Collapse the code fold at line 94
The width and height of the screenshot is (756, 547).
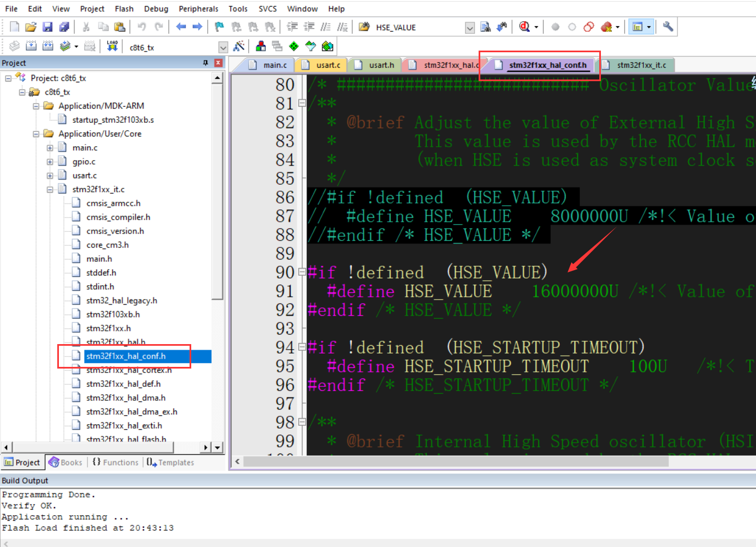[302, 347]
